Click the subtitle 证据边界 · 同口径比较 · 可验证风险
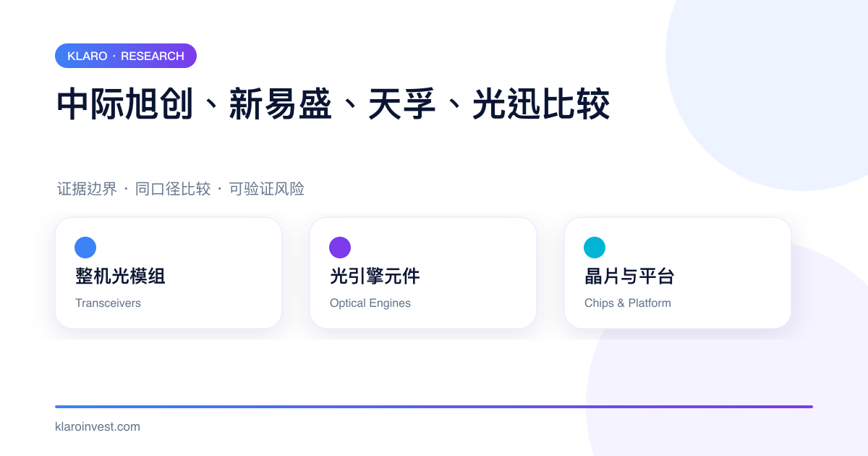This screenshot has height=456, width=868. click(x=181, y=189)
